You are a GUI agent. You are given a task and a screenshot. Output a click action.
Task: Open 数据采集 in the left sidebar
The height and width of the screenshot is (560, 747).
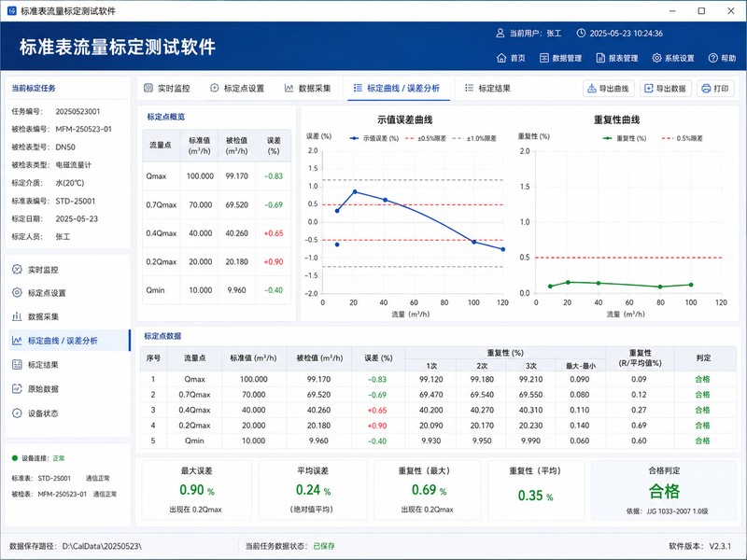pyautogui.click(x=68, y=316)
